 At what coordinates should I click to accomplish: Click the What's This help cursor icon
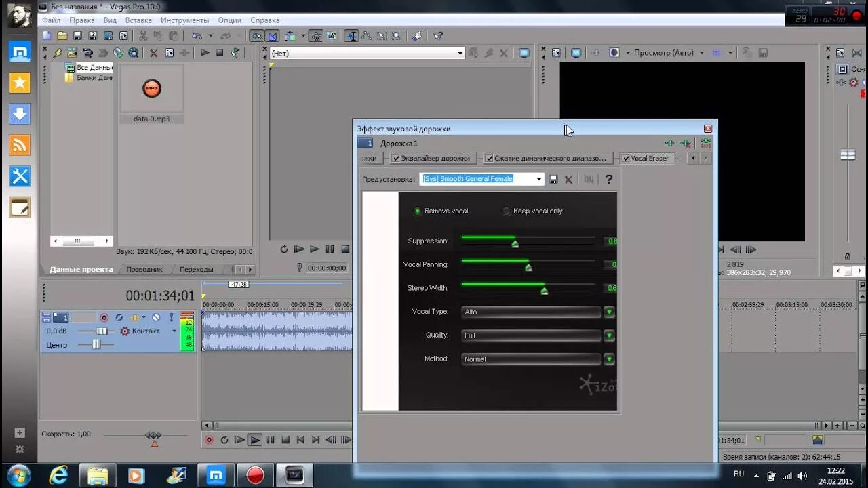[438, 36]
